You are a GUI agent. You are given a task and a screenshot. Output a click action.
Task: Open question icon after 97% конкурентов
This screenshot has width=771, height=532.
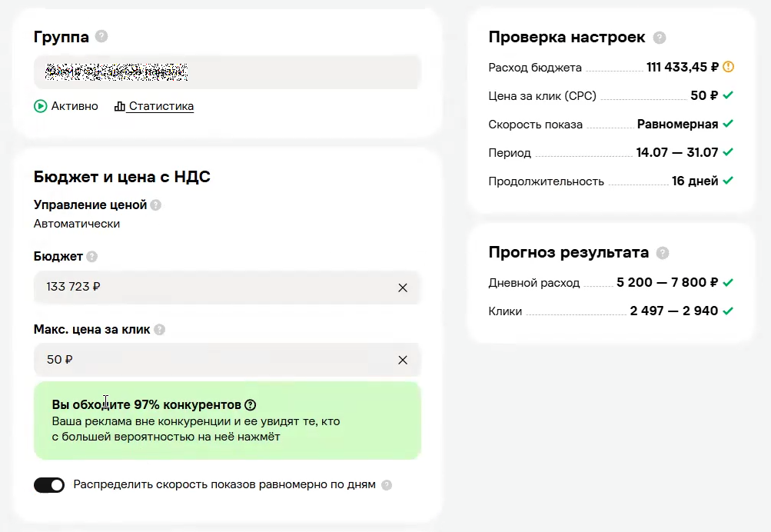tap(251, 405)
